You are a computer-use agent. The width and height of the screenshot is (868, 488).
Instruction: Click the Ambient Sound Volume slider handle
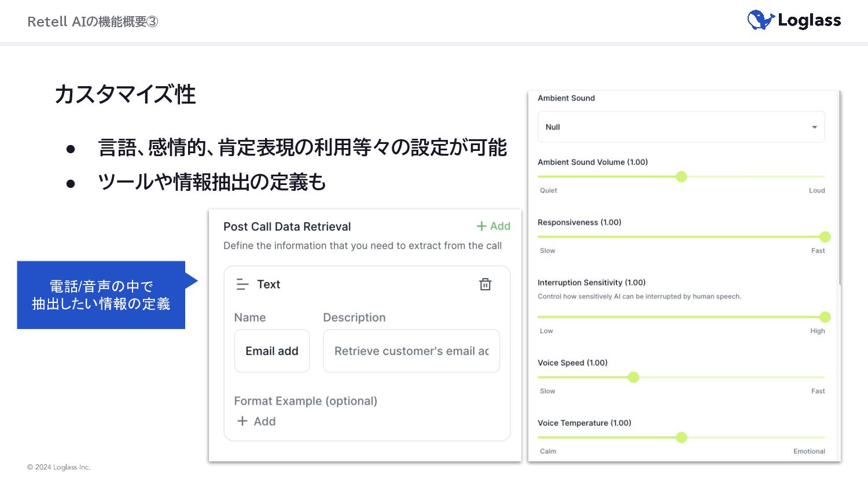click(682, 177)
